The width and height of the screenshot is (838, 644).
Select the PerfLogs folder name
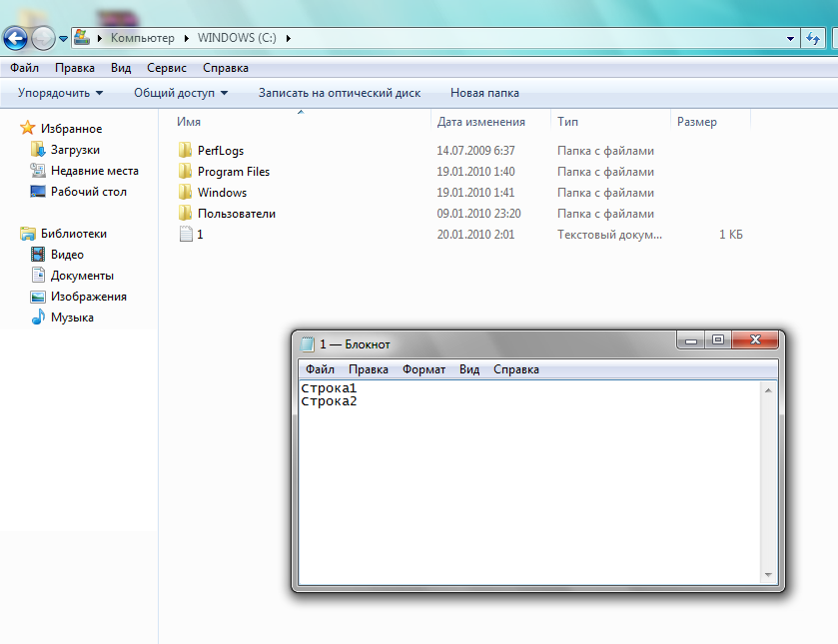click(221, 151)
